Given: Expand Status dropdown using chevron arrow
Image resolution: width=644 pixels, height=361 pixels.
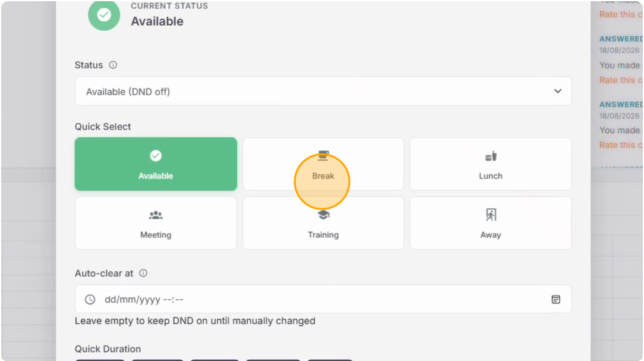Looking at the screenshot, I should click(557, 91).
